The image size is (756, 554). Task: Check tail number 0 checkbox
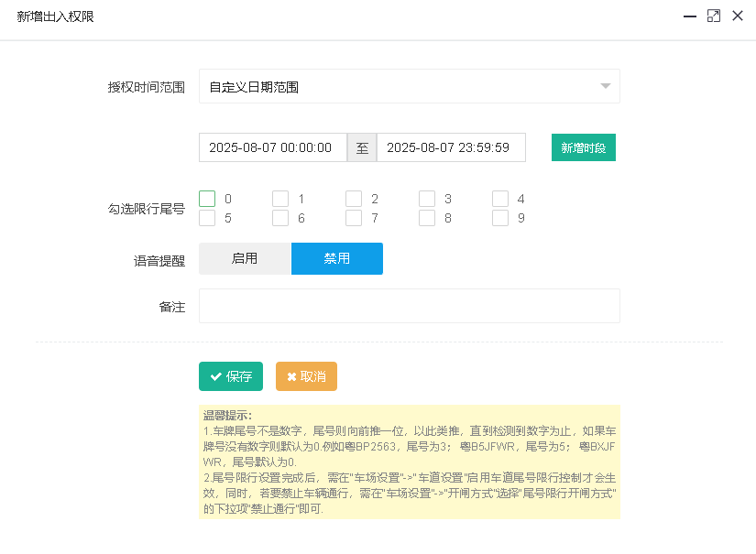pyautogui.click(x=207, y=199)
